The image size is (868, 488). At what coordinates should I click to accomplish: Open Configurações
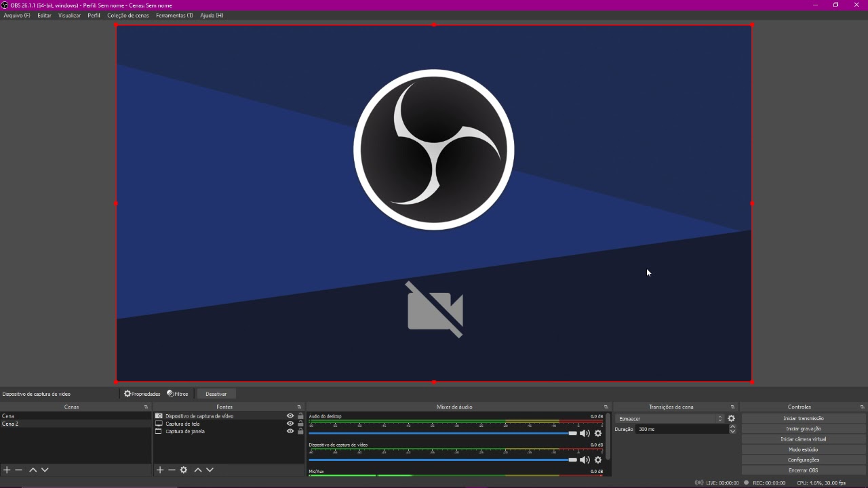pyautogui.click(x=804, y=460)
